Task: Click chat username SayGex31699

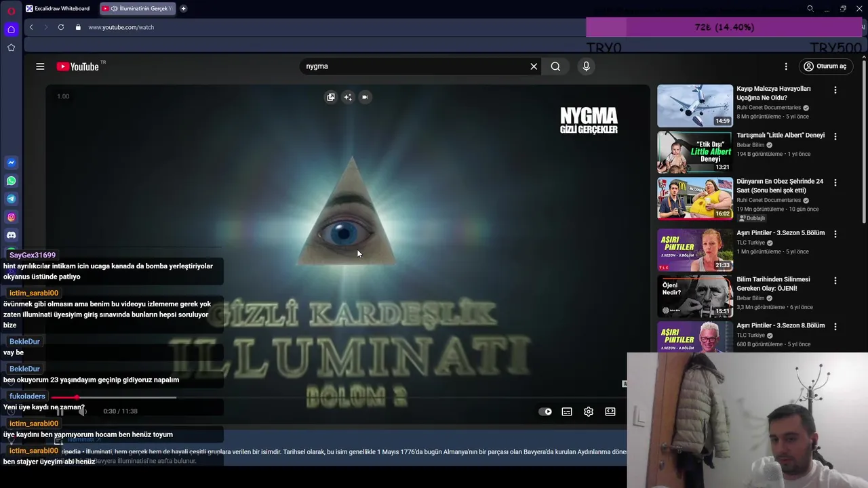Action: (33, 256)
